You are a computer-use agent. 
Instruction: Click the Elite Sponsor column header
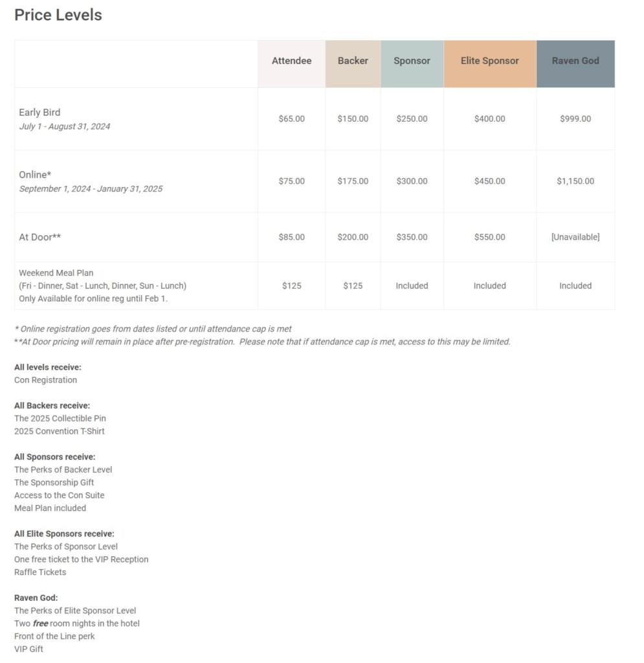(489, 61)
